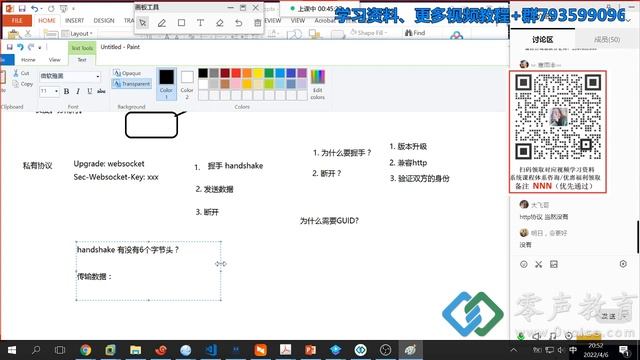Select Color 1 foreground box
The height and width of the screenshot is (360, 640).
166,84
